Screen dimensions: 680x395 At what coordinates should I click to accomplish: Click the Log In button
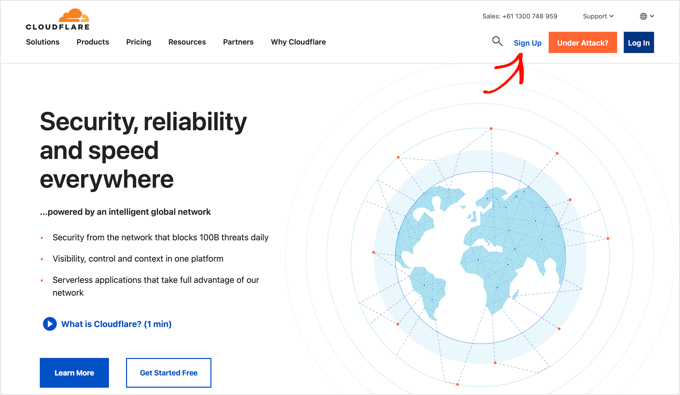(x=638, y=42)
